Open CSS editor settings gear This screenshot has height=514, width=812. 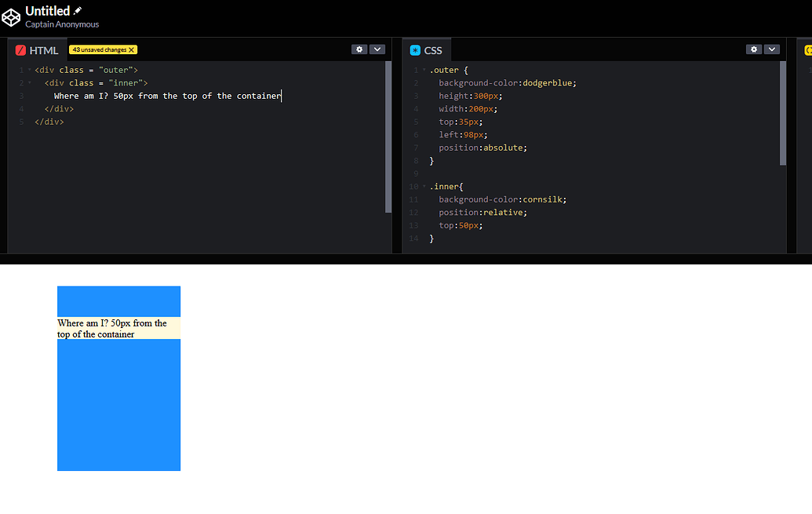tap(754, 49)
